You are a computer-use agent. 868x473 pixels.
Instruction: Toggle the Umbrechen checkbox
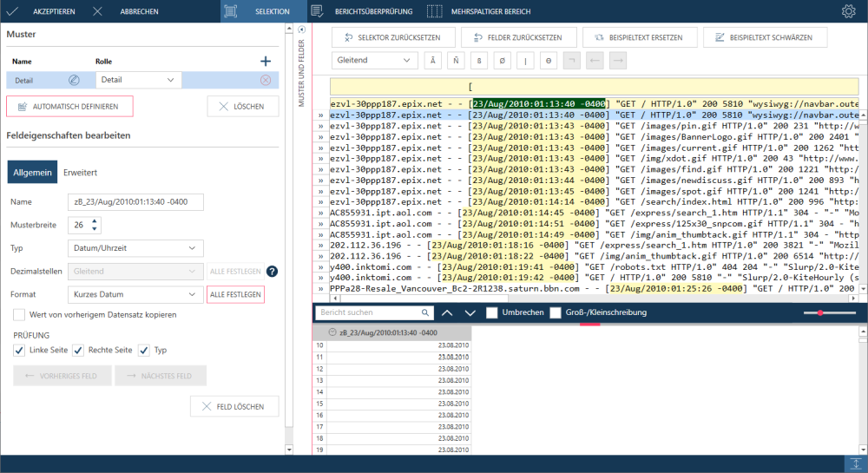tap(492, 312)
